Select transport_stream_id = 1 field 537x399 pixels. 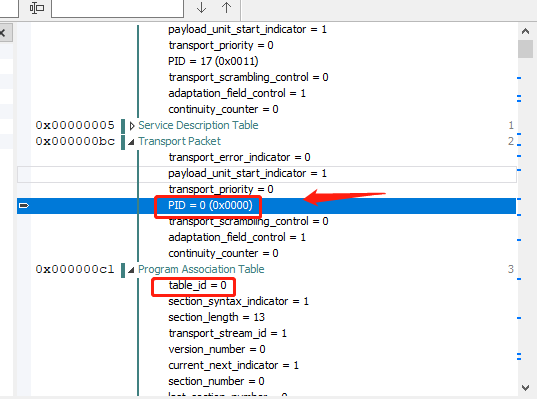(x=227, y=333)
